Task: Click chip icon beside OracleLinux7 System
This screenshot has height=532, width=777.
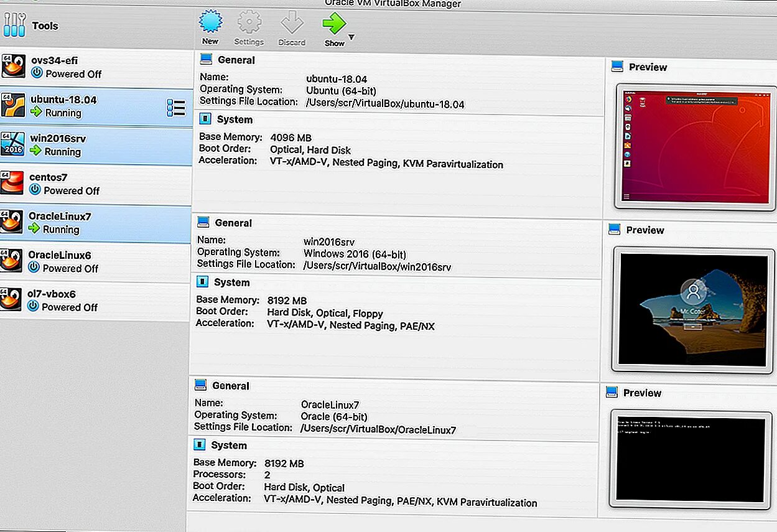Action: [x=199, y=444]
